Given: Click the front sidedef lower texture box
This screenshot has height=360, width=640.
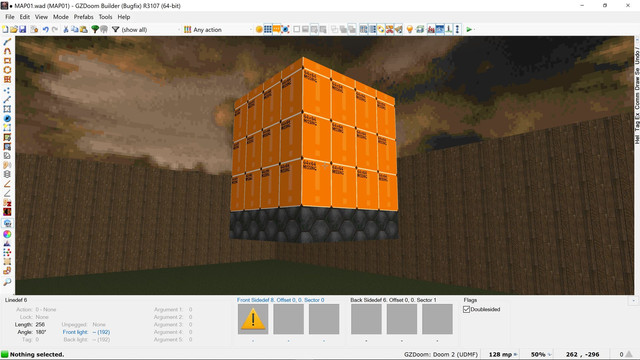Looking at the screenshot, I should (324, 319).
